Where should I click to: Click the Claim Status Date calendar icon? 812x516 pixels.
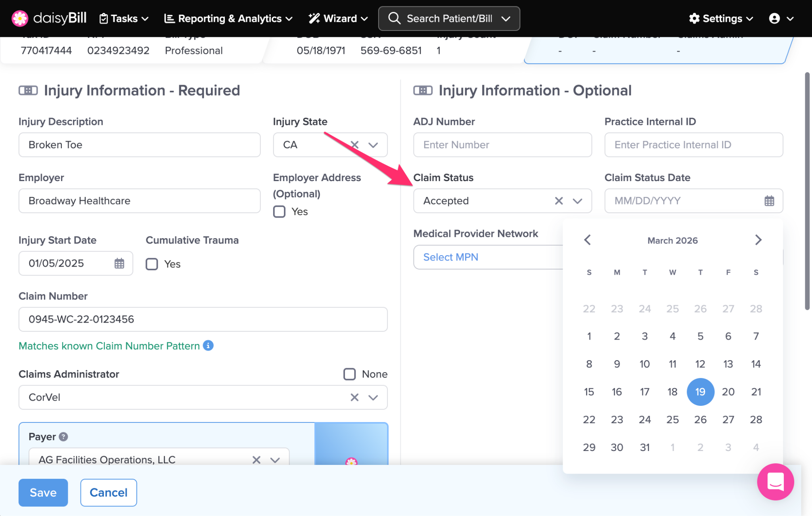pyautogui.click(x=769, y=201)
